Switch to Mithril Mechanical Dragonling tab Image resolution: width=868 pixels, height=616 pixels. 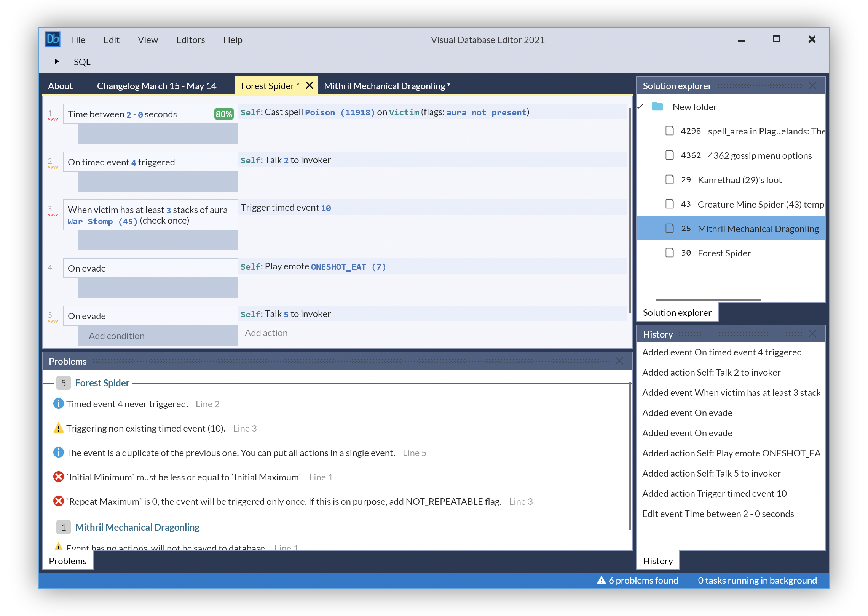tap(387, 86)
